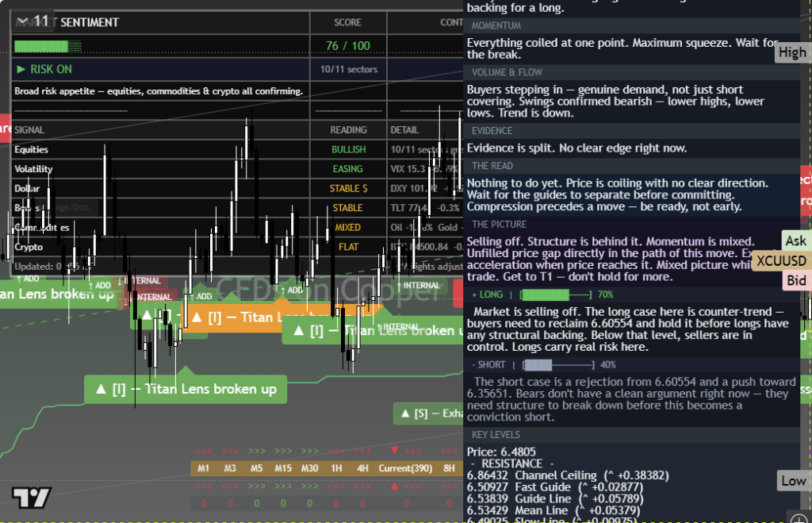Click the SCORE column header
Screen dimensions: 812x523
pos(348,22)
